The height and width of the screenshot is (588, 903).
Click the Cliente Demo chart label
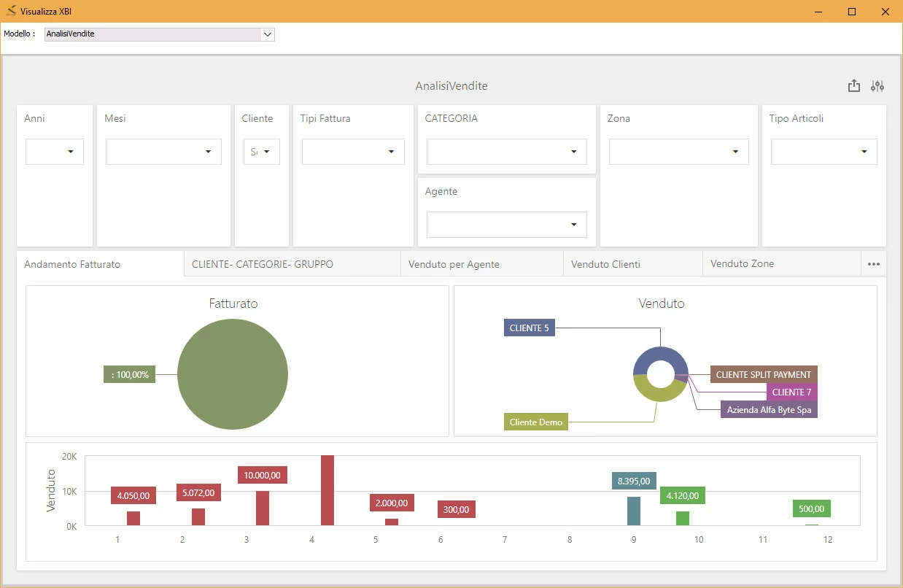[x=536, y=422]
